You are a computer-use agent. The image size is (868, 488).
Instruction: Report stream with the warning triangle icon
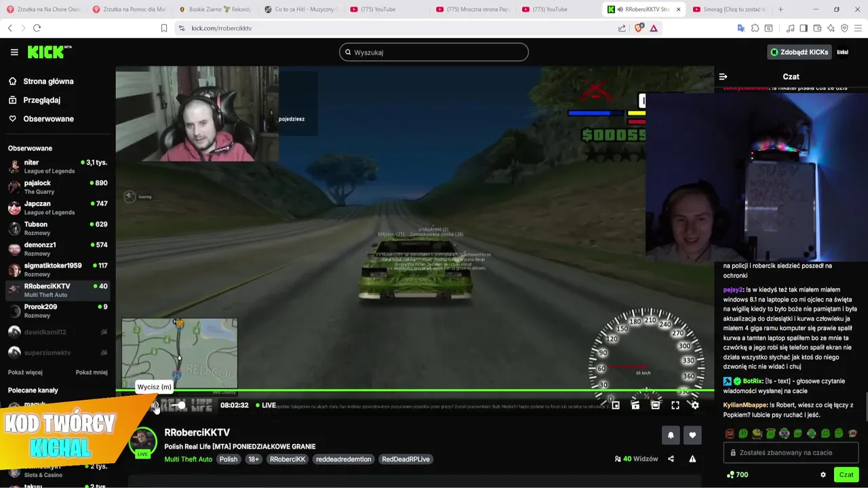pyautogui.click(x=692, y=459)
